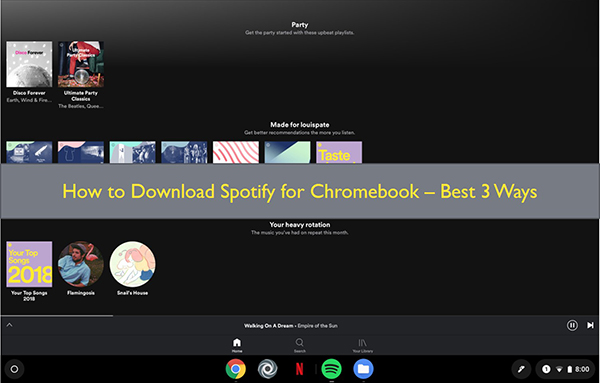600x383 pixels.
Task: Open the status tray showing 8:00
Action: click(x=565, y=369)
